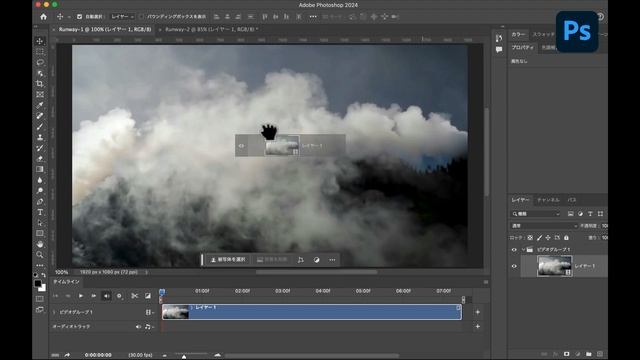The width and height of the screenshot is (640, 360).
Task: Open the timeline transition icon
Action: (x=148, y=296)
